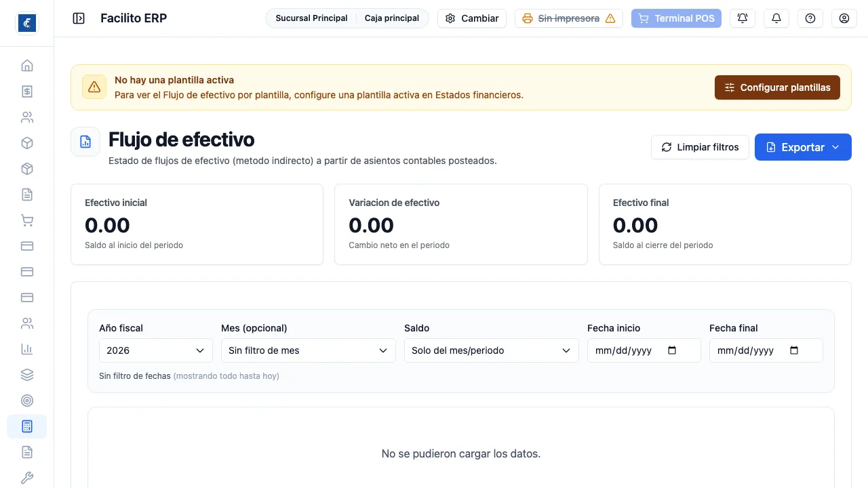Open the target icon in the sidebar

pos(27,401)
